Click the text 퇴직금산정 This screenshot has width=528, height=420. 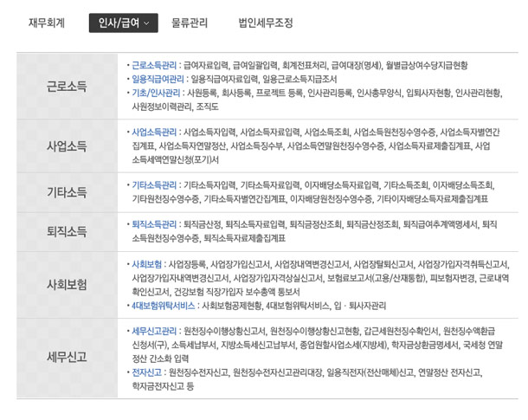point(202,224)
